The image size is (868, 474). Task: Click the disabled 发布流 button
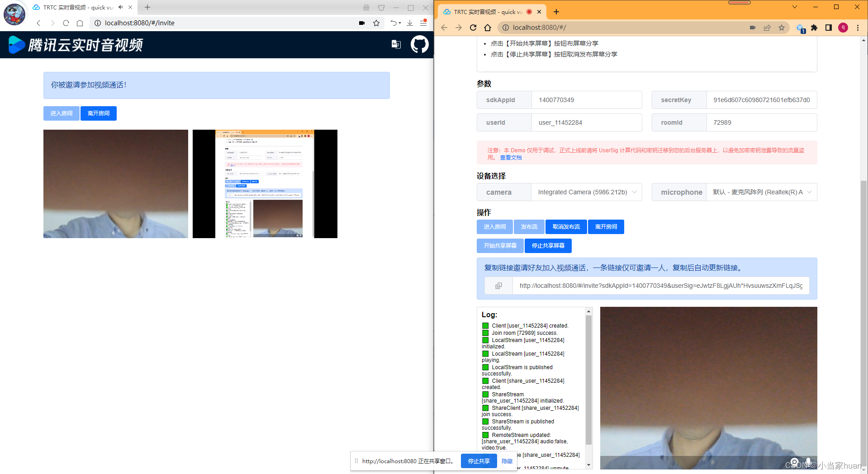click(529, 227)
